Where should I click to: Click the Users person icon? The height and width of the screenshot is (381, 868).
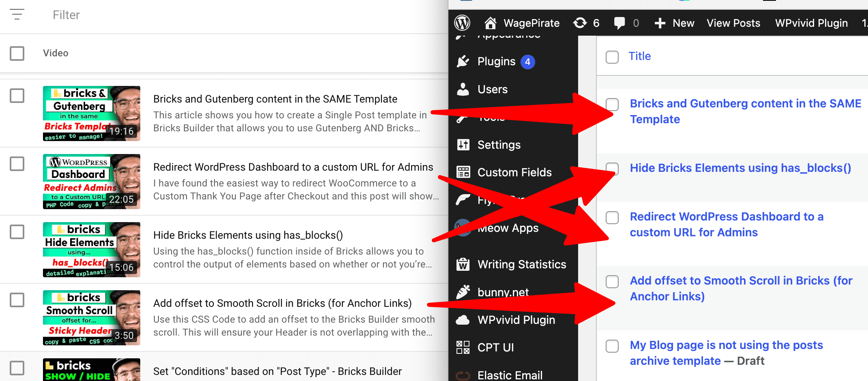463,89
